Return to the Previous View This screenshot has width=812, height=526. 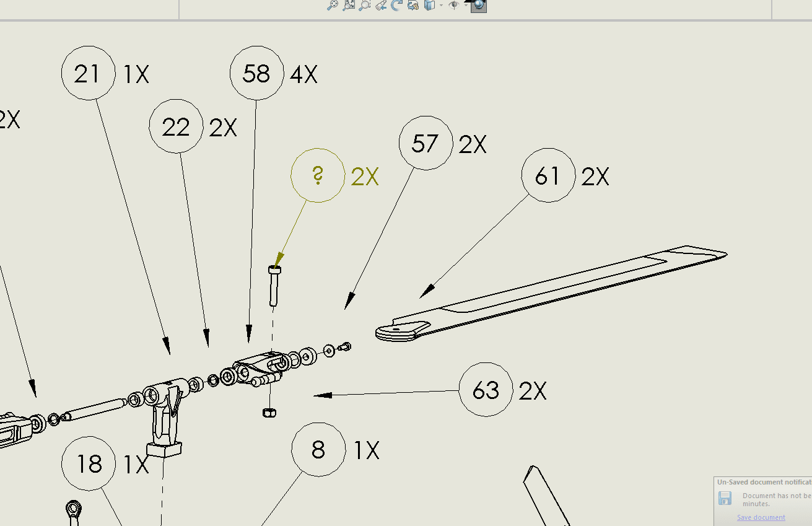point(381,5)
